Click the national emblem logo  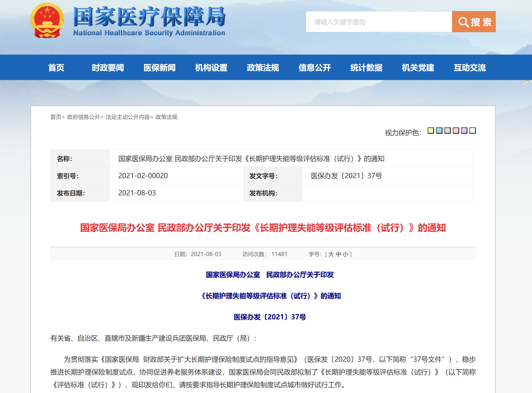point(47,21)
